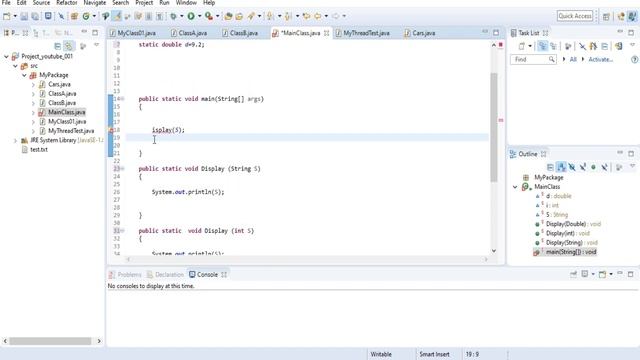Collapse the MainClass node in Outline
This screenshot has width=640, height=360.
pyautogui.click(x=515, y=187)
